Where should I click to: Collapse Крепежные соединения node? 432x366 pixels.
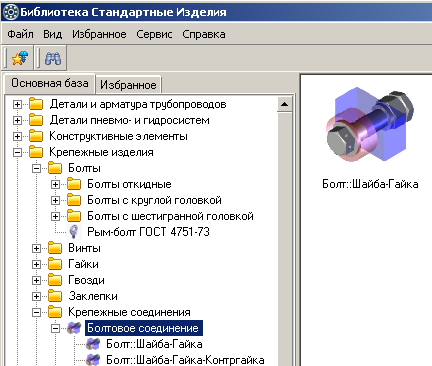coord(36,312)
